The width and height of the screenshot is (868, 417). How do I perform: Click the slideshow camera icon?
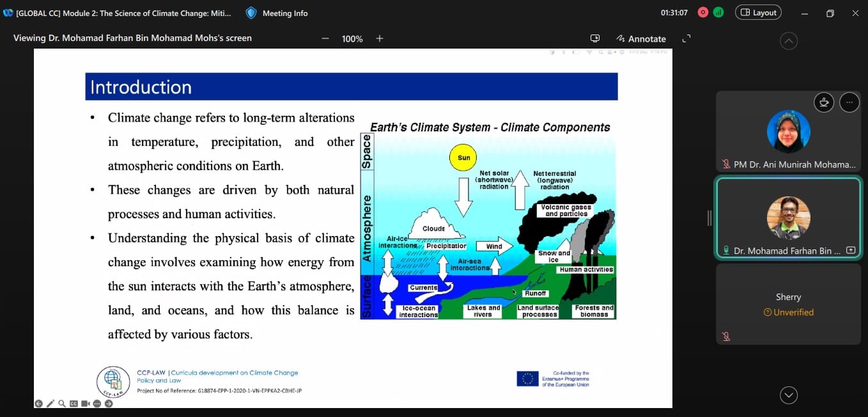[85, 404]
